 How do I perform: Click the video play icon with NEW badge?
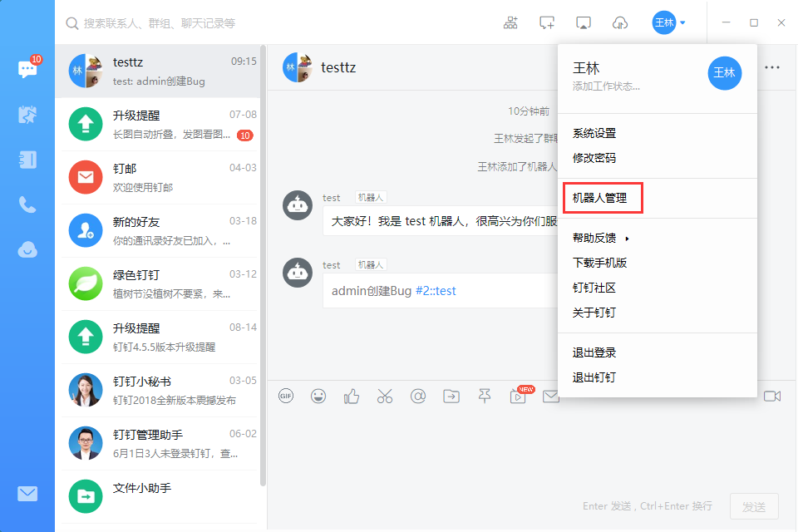tap(518, 396)
